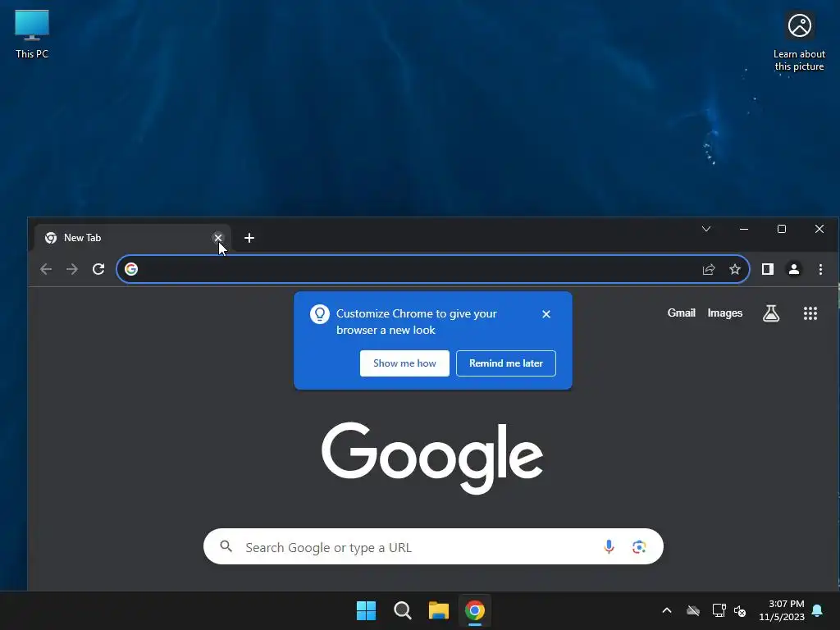Open the Chrome profile menu
This screenshot has height=630, width=840.
[x=794, y=269]
